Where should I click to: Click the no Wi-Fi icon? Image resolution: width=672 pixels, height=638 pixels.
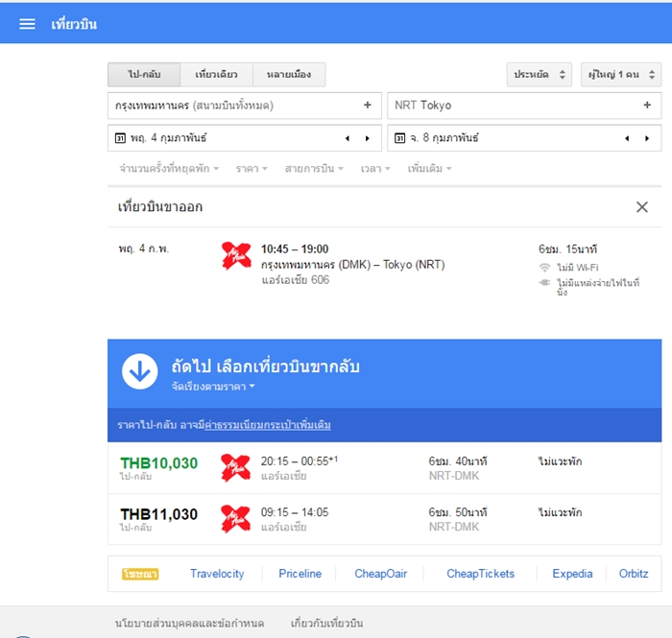[544, 267]
